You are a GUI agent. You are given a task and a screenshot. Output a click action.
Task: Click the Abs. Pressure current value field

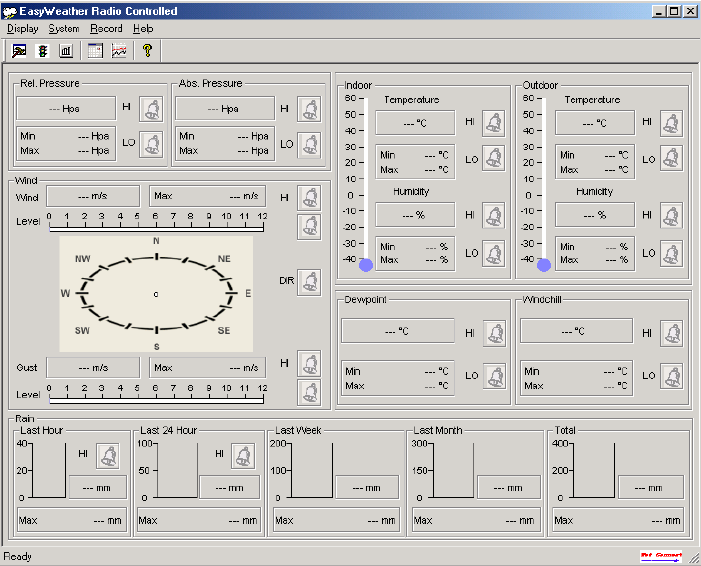[225, 109]
